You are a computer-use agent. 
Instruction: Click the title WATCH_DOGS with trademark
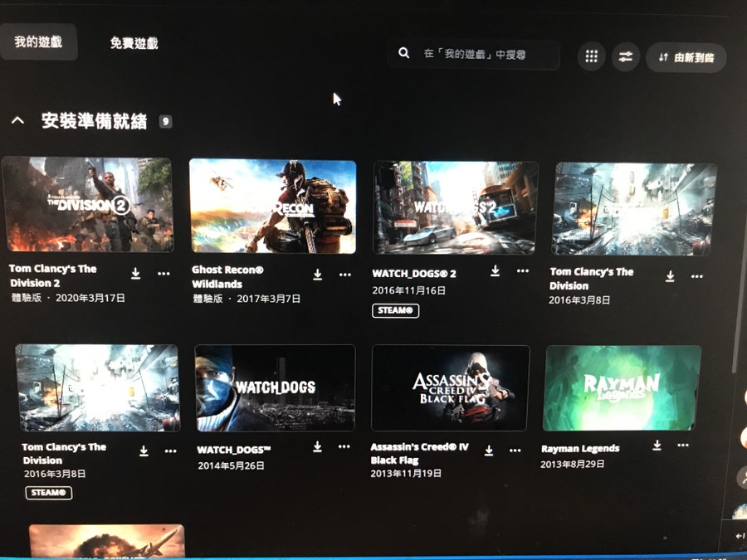click(x=234, y=450)
